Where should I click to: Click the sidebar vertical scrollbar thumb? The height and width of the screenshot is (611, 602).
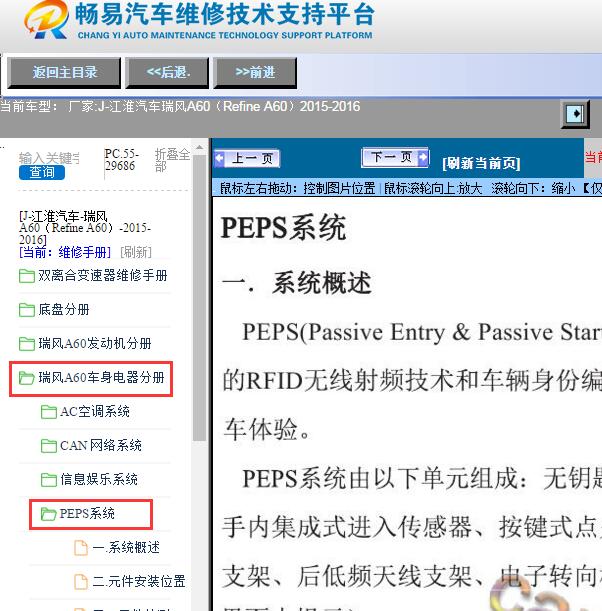click(x=199, y=298)
